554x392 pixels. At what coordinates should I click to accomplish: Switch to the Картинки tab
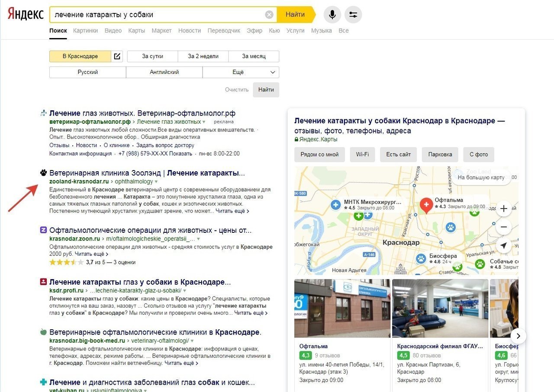(85, 31)
